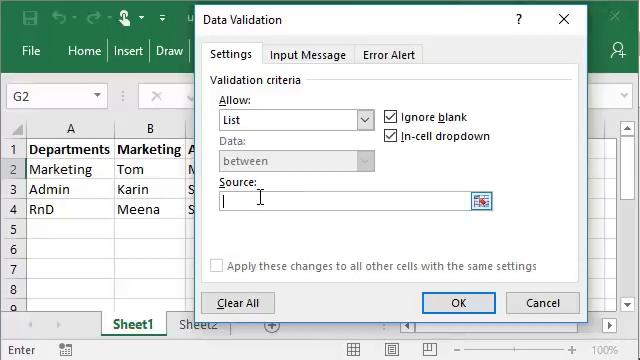Click the Marketing cell in column A
Image resolution: width=640 pixels, height=360 pixels.
(x=70, y=169)
